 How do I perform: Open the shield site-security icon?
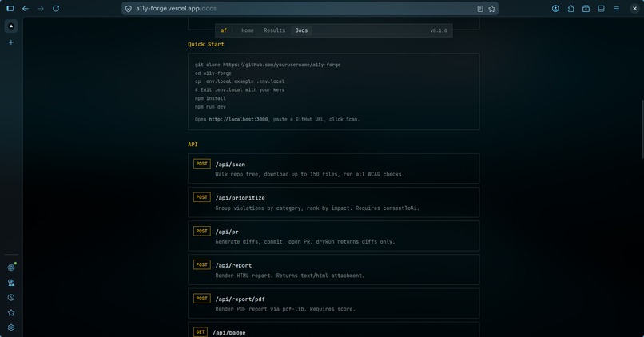pyautogui.click(x=129, y=9)
